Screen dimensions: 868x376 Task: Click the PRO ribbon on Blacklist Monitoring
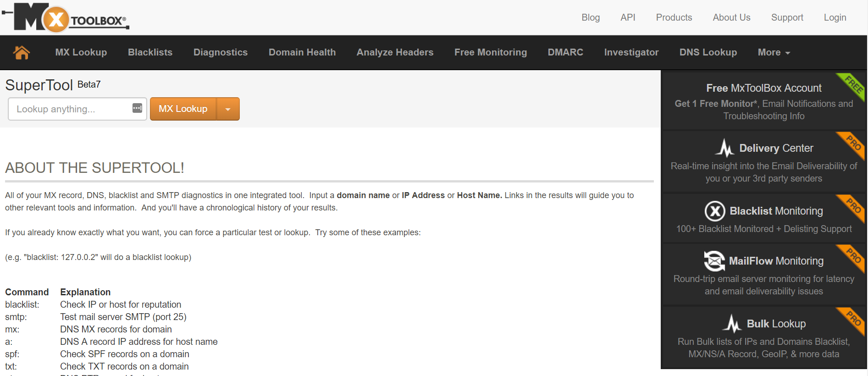[852, 208]
